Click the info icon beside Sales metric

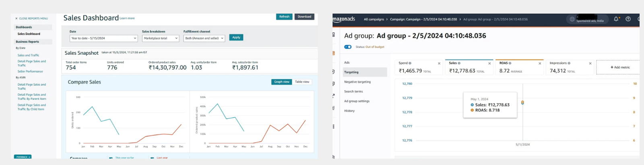459,63
